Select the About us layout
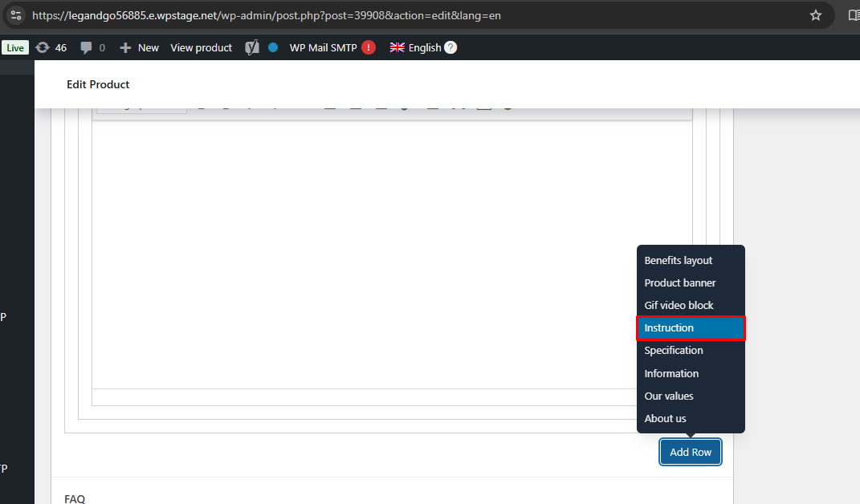Viewport: 860px width, 504px height. (x=665, y=418)
